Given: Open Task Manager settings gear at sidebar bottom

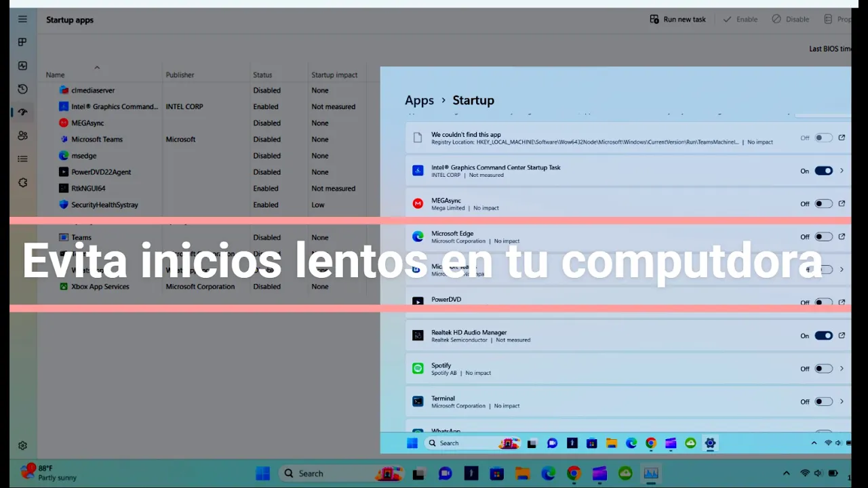Looking at the screenshot, I should tap(22, 445).
